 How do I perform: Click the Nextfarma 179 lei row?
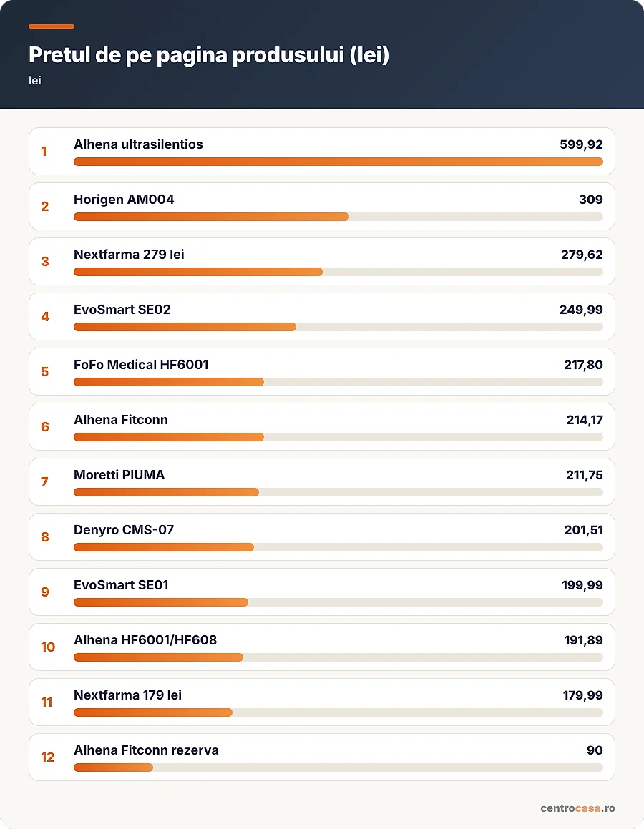tap(321, 702)
